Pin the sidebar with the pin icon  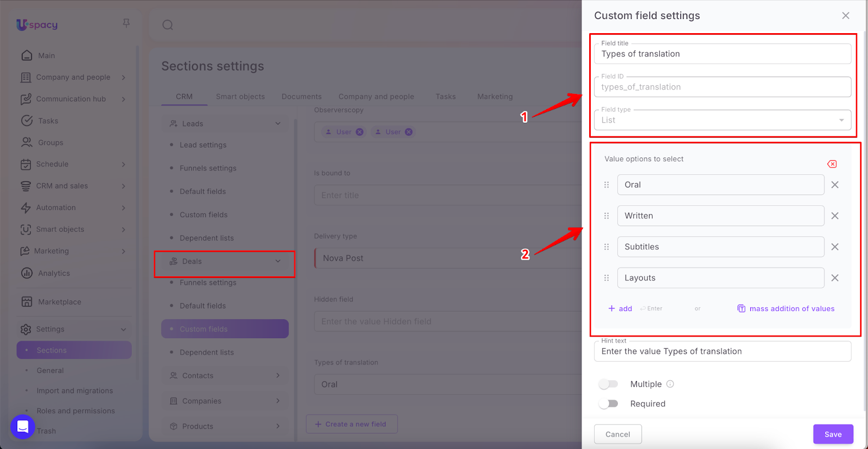pos(126,23)
